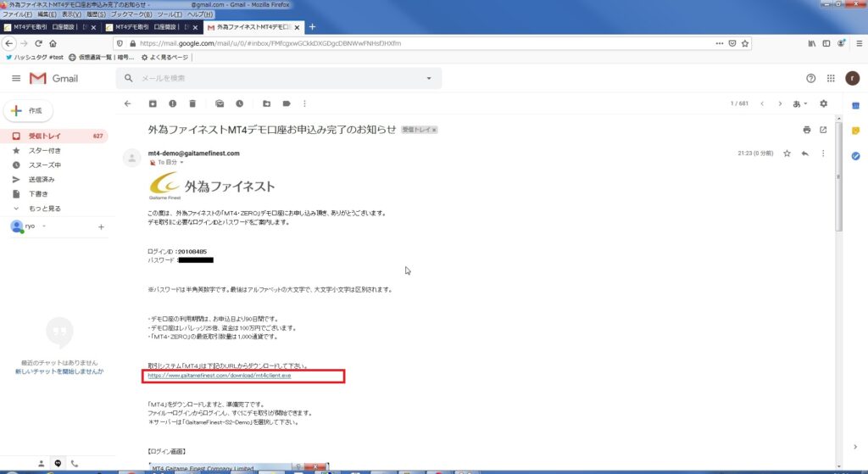Open the Google account avatar menu
The width and height of the screenshot is (868, 474).
point(853,78)
